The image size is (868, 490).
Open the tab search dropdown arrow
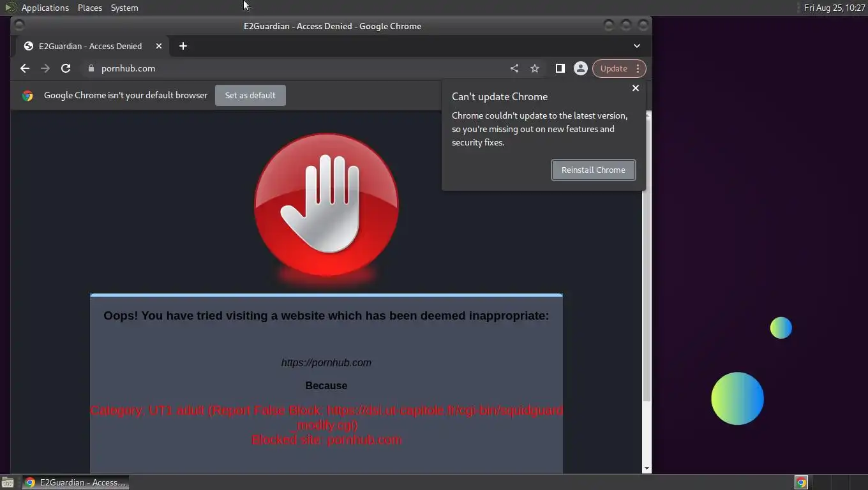[x=637, y=46]
